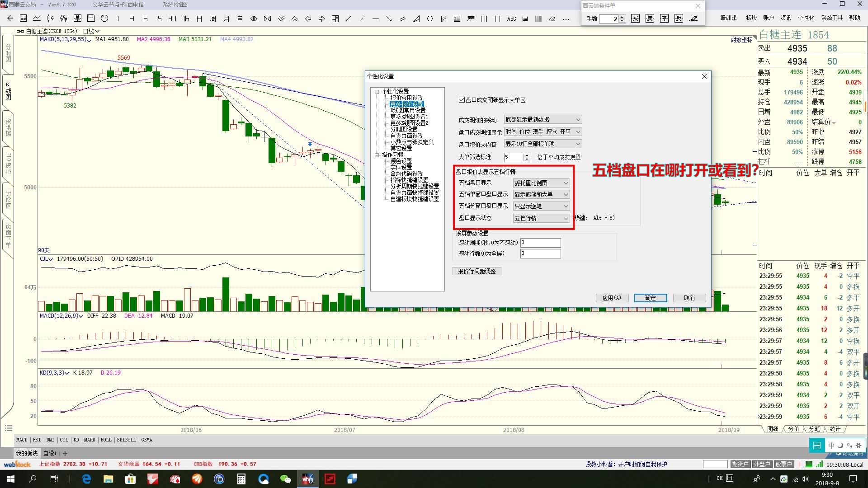The image size is (868, 488).
Task: Click the save floppy disk icon
Action: 91,19
